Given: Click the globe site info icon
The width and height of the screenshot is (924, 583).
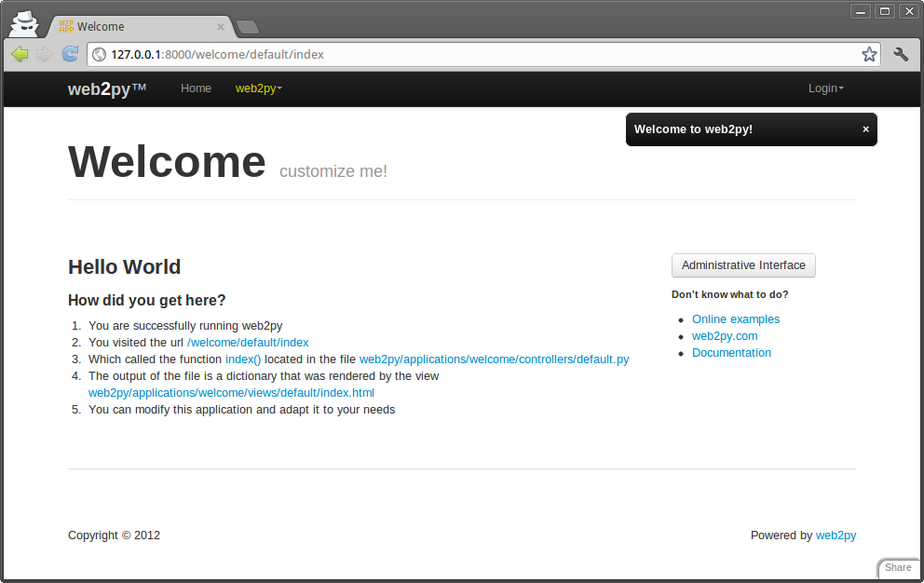Looking at the screenshot, I should 100,54.
